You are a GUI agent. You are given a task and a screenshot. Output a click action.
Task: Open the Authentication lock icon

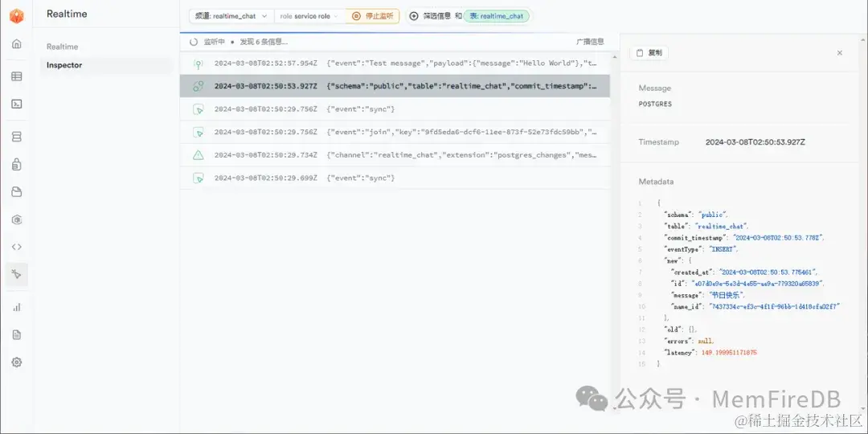[17, 164]
